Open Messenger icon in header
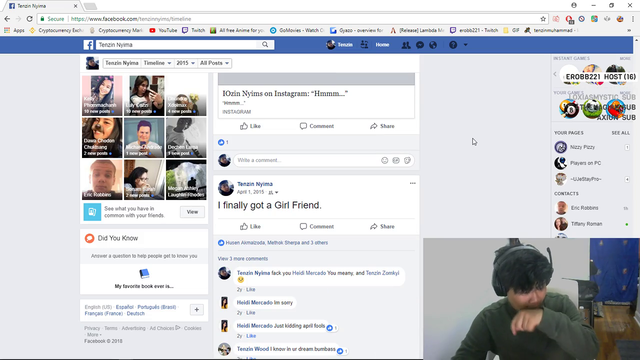Viewport: 640px width, 360px height. 420,45
